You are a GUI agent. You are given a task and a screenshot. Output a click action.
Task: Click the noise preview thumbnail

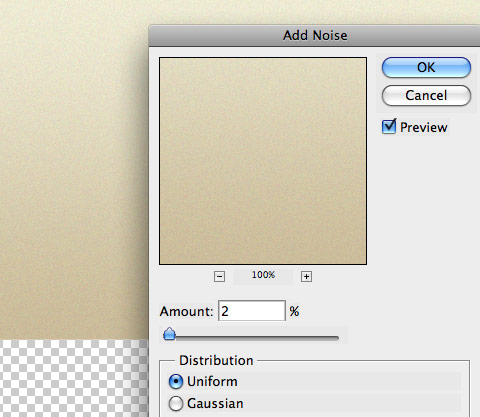click(x=263, y=161)
